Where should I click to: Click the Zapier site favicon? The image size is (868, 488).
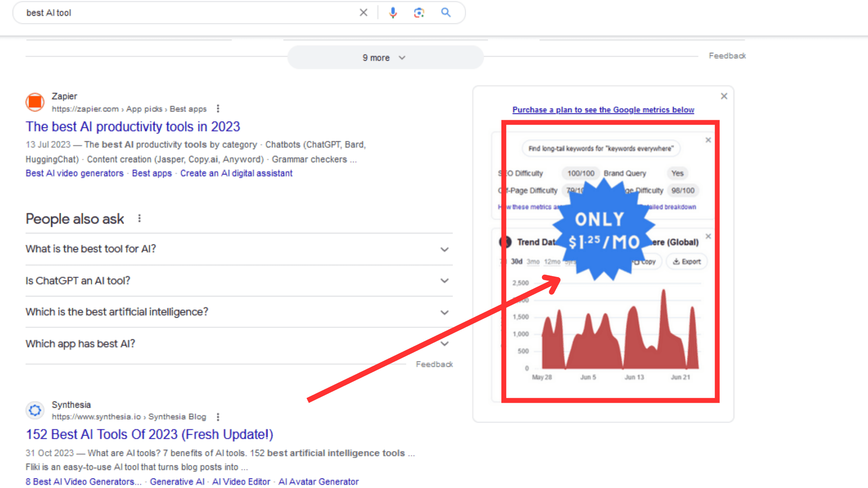[x=35, y=103]
